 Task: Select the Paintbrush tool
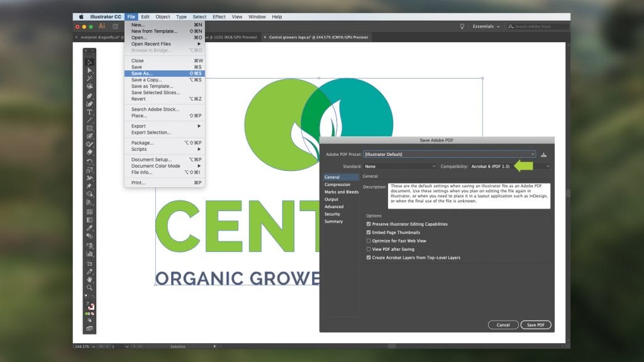tap(89, 136)
